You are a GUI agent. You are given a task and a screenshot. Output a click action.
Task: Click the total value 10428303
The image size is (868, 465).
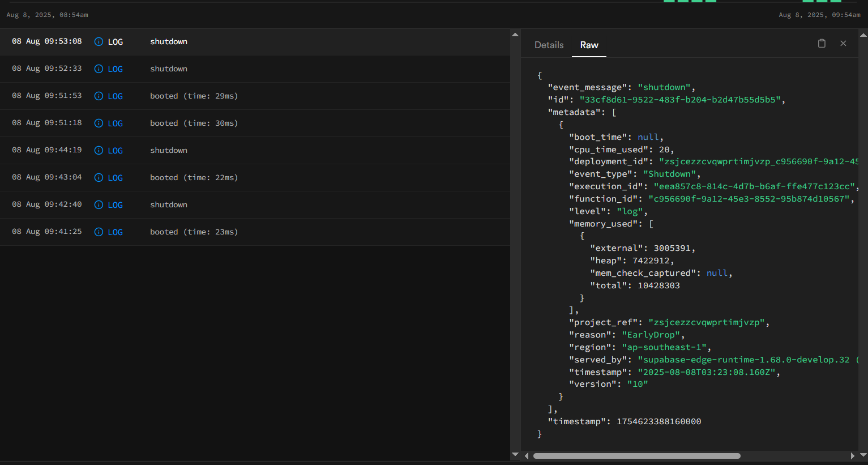[x=659, y=285]
